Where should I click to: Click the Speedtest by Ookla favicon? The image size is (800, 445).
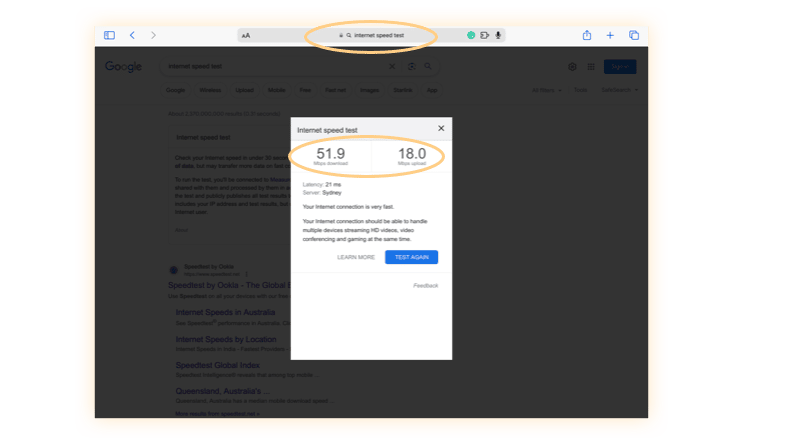[x=174, y=270]
